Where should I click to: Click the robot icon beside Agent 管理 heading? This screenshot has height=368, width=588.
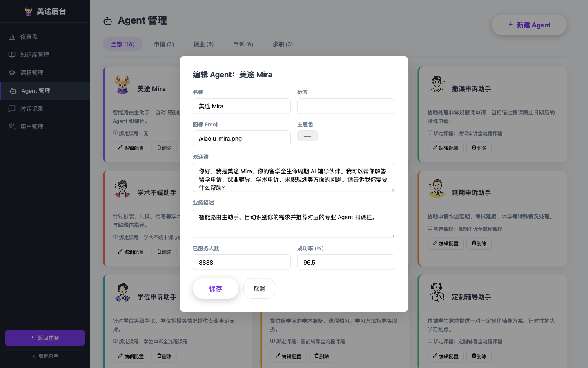point(108,21)
